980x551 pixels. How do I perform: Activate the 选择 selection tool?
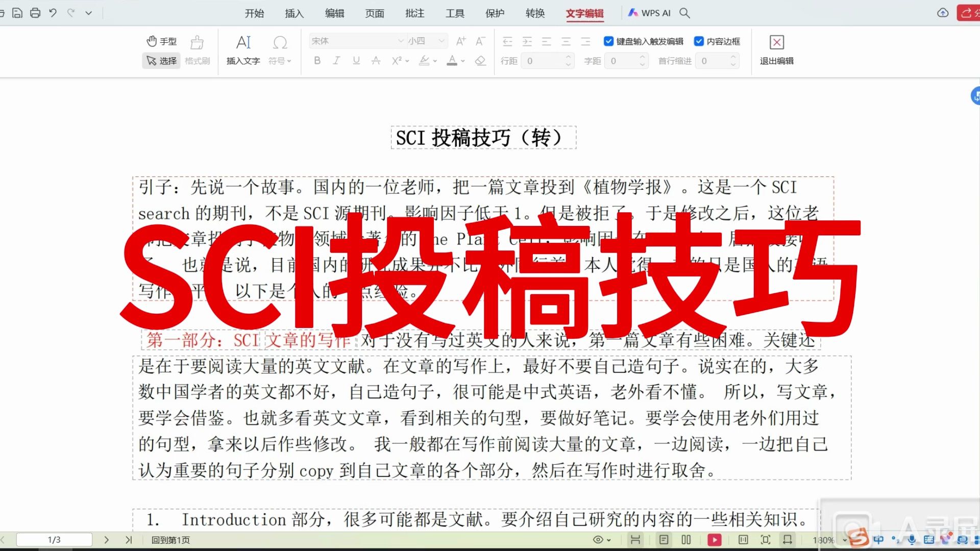pos(161,61)
